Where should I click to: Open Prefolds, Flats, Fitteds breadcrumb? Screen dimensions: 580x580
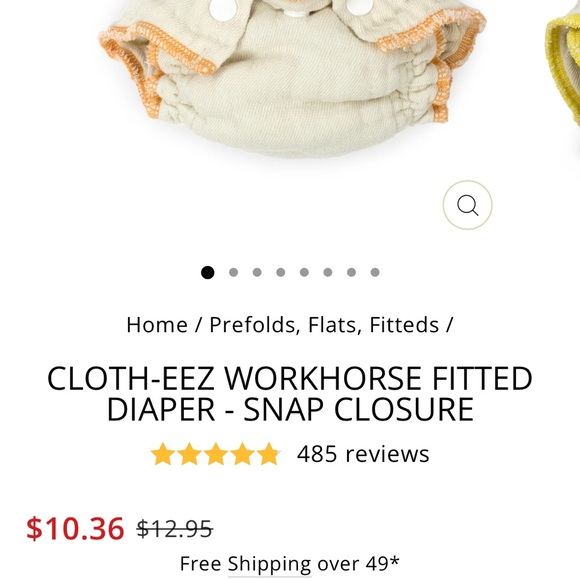(x=324, y=325)
